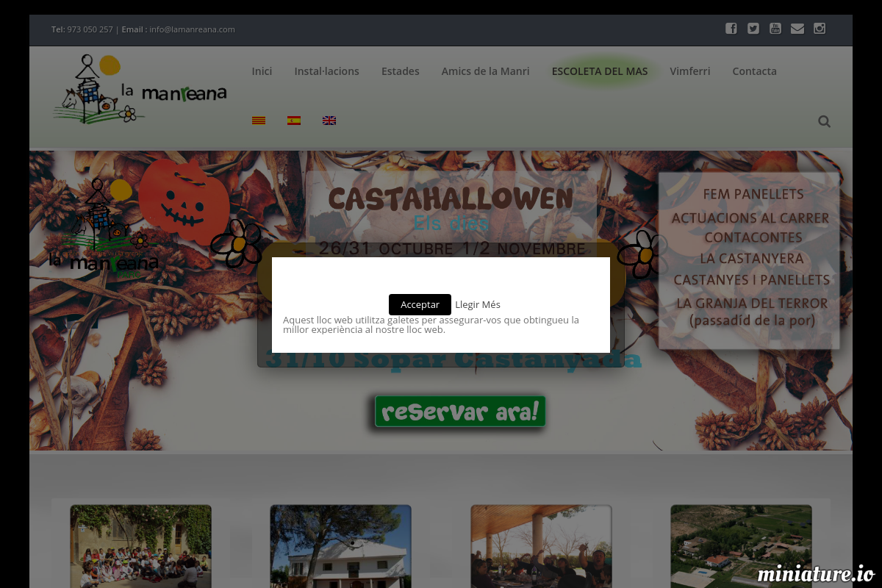The height and width of the screenshot is (588, 882).
Task: Click the FEM PANELLETS banner text
Action: [753, 194]
